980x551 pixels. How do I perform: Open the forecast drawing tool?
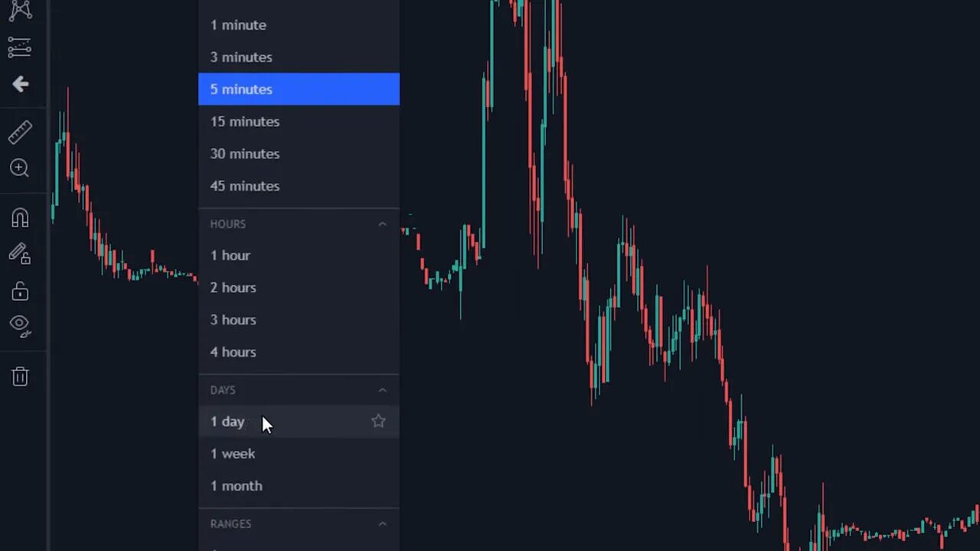(x=20, y=47)
